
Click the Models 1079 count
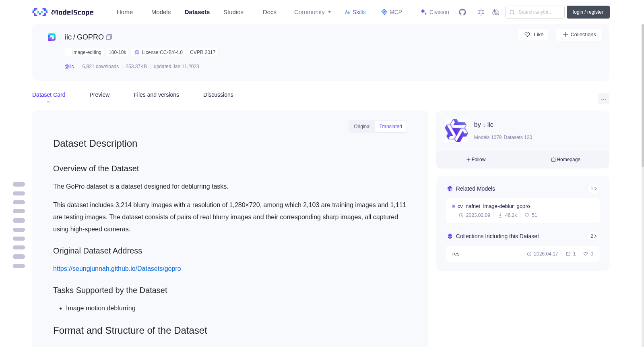click(x=488, y=137)
